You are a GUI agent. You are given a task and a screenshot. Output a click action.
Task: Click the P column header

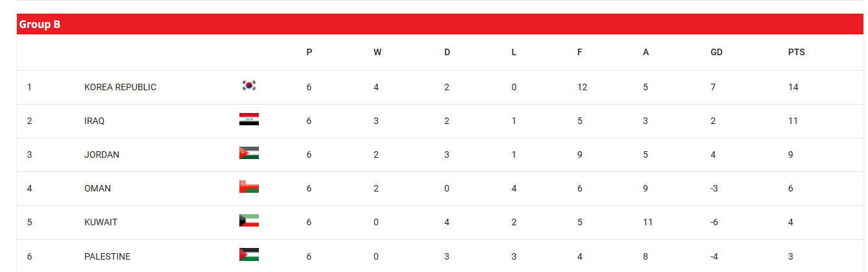coord(309,53)
